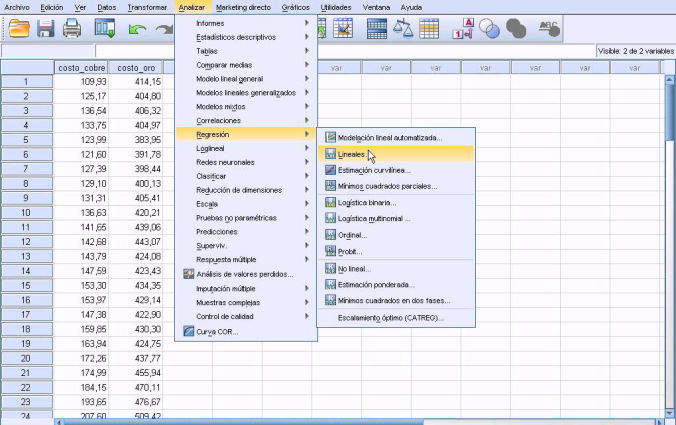
Task: Expand Modelo lineal general submenu
Action: (x=246, y=79)
